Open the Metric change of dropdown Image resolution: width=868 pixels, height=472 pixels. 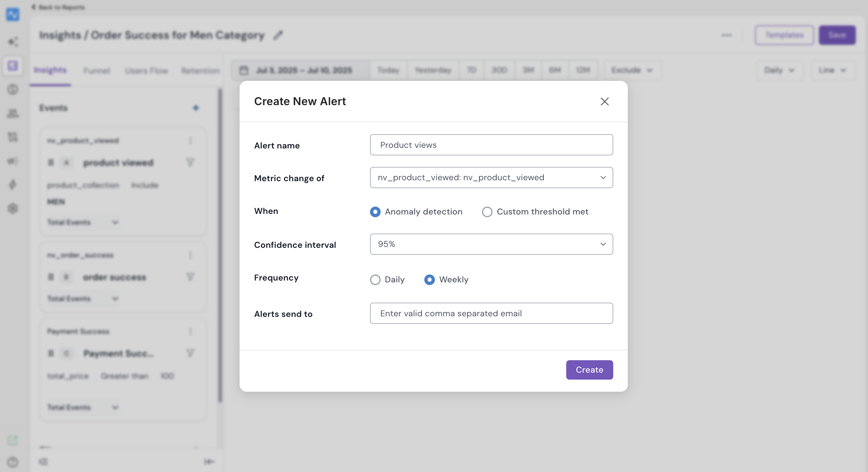(x=491, y=178)
